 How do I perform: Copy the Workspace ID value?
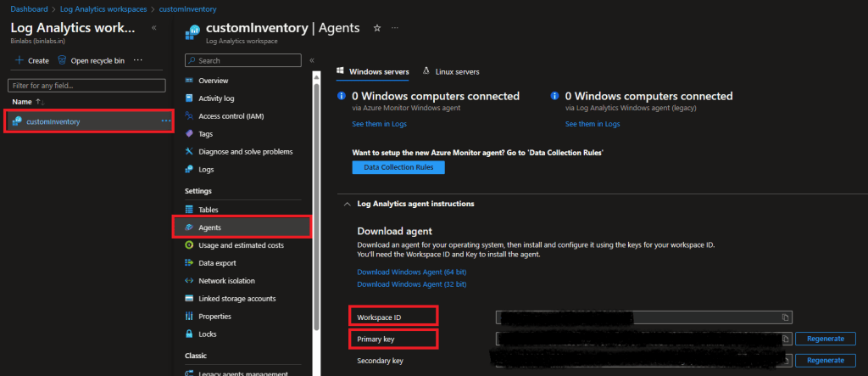[x=786, y=317]
